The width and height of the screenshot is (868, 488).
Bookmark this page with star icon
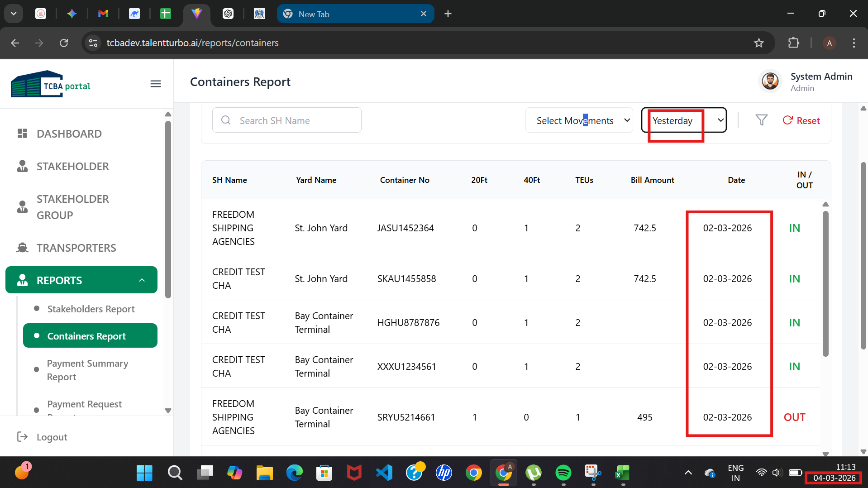(758, 43)
